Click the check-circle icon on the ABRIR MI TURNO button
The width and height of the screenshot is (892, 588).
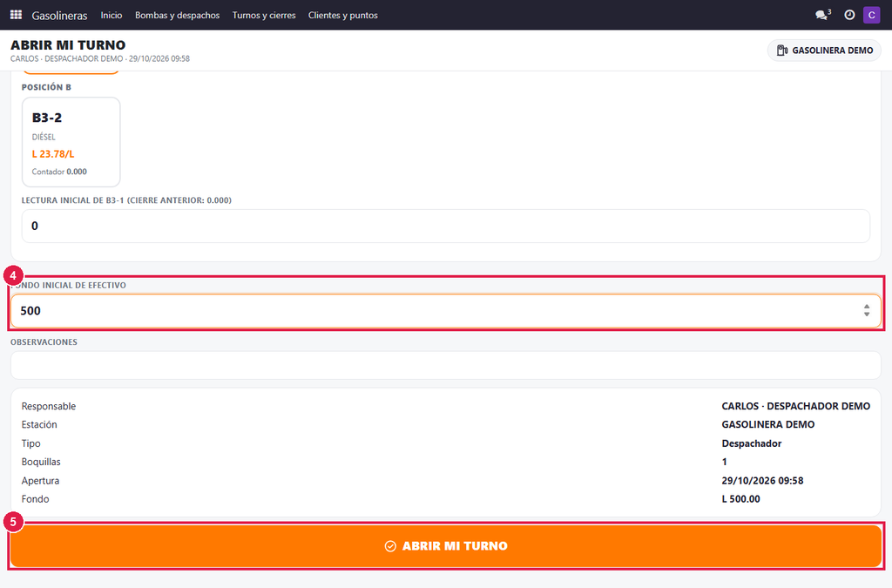tap(390, 546)
